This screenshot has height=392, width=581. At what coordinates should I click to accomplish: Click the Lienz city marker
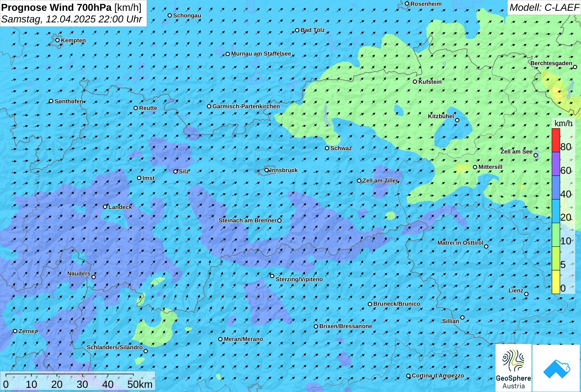526,294
